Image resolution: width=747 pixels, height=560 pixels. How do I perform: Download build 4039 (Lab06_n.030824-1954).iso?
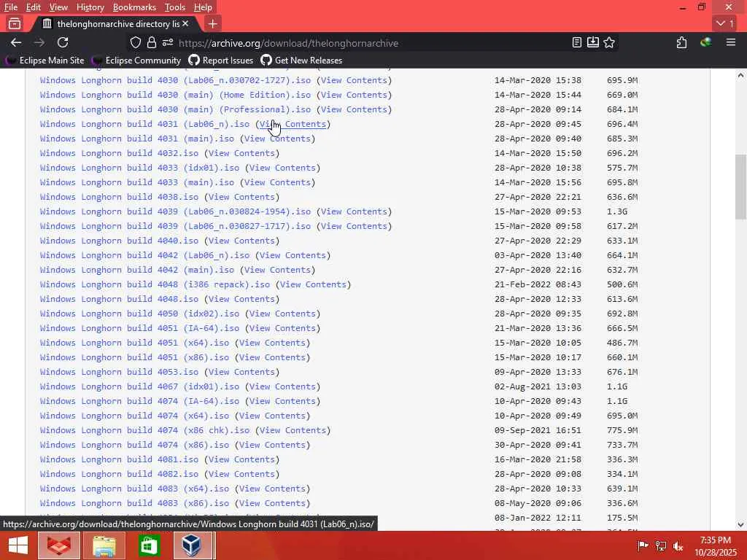coord(175,211)
